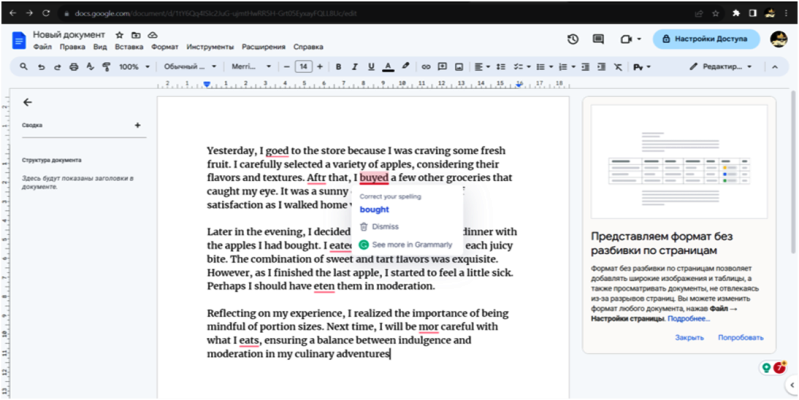Click the undo arrow in toolbar
The width and height of the screenshot is (799, 400).
[x=41, y=67]
